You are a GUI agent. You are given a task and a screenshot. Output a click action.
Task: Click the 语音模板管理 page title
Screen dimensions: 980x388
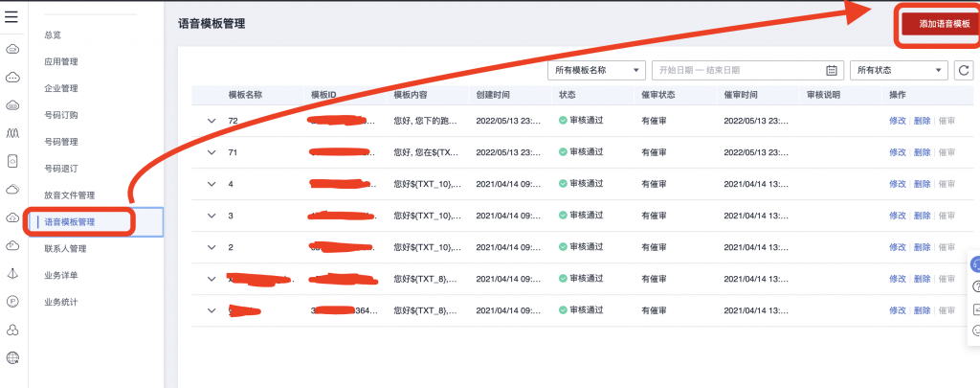(212, 24)
